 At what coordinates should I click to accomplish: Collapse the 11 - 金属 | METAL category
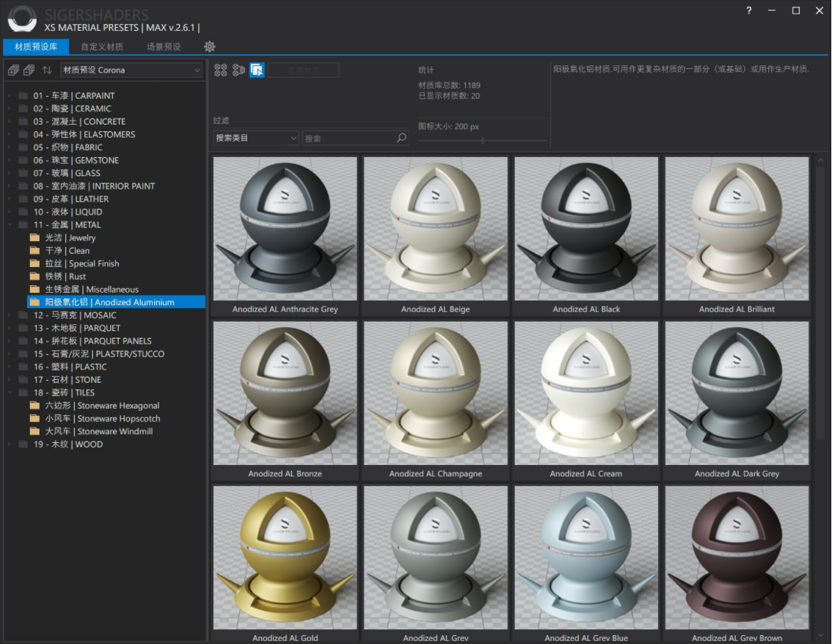tap(10, 225)
